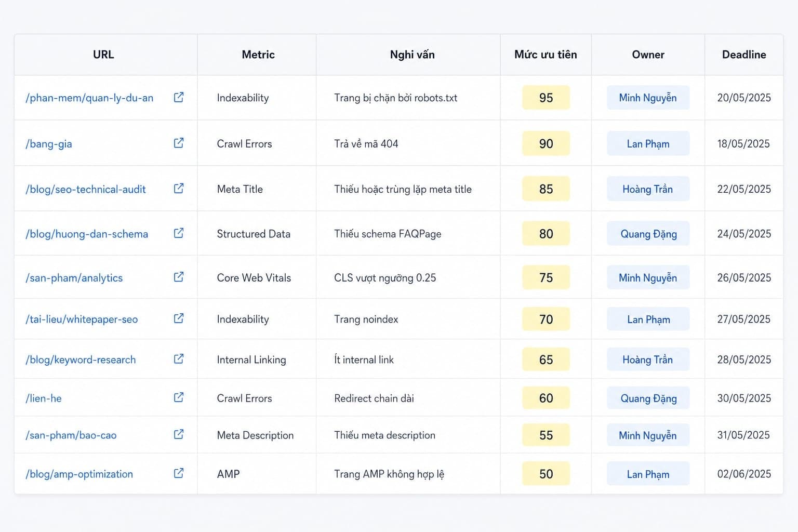Open external link icon for /lien-he

(x=179, y=397)
